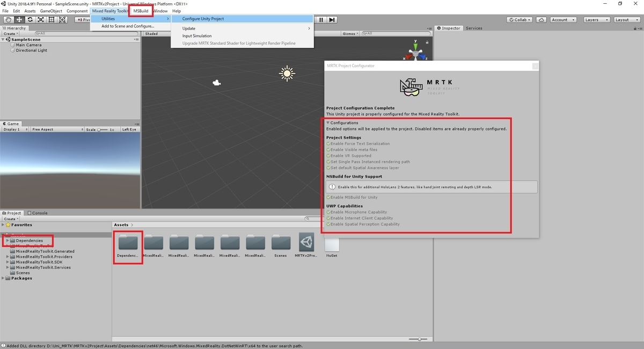Screen dimensions: 644x349
Task: Open the MSBuild menu
Action: 141,11
